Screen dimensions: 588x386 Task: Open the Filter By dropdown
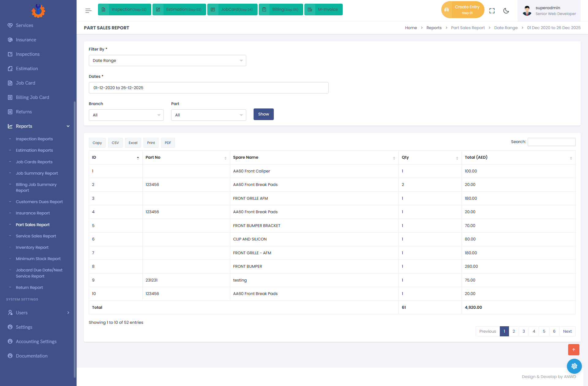(x=168, y=61)
